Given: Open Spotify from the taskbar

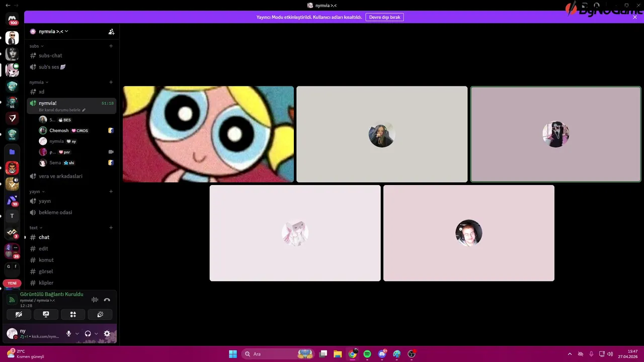Looking at the screenshot, I should point(367,354).
